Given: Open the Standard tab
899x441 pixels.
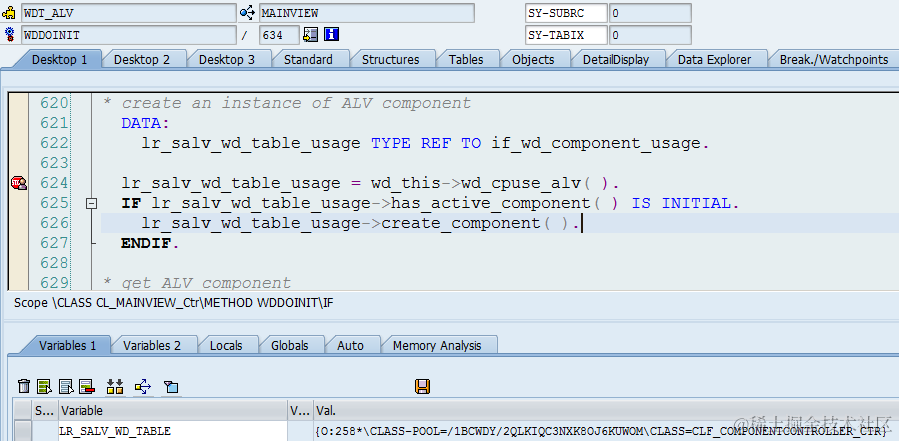Looking at the screenshot, I should coord(308,60).
